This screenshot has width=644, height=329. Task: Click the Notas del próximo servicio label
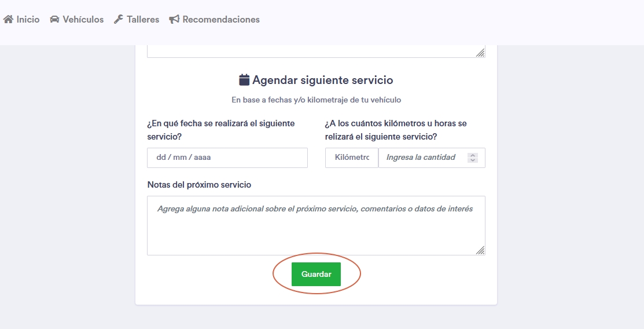coord(199,185)
